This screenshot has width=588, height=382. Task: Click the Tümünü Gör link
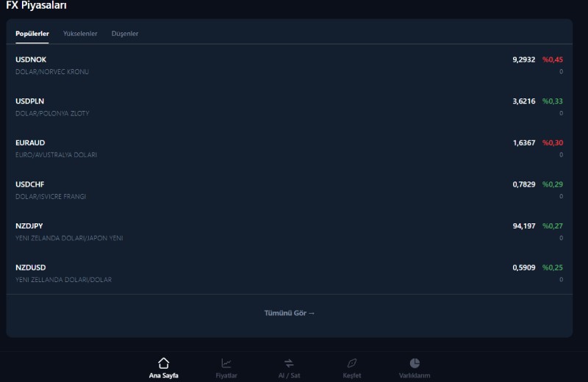tap(289, 313)
